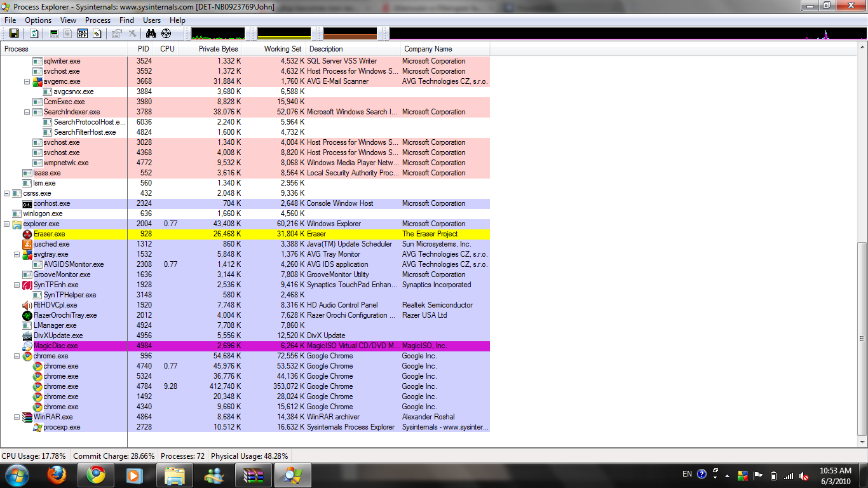
Task: Sort by the CPU column header
Action: [x=167, y=49]
